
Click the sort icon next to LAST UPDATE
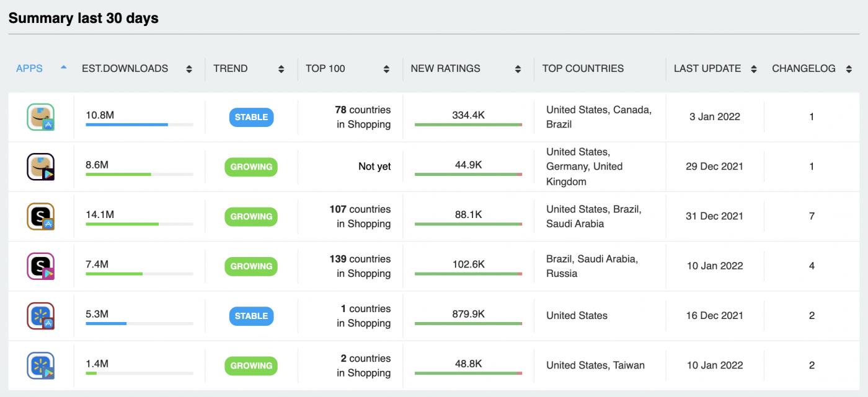[753, 69]
